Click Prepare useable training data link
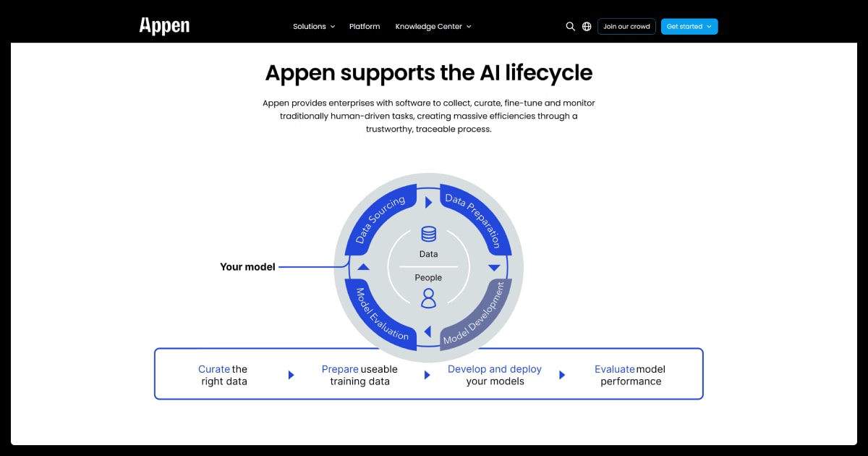868x456 pixels. coord(359,375)
